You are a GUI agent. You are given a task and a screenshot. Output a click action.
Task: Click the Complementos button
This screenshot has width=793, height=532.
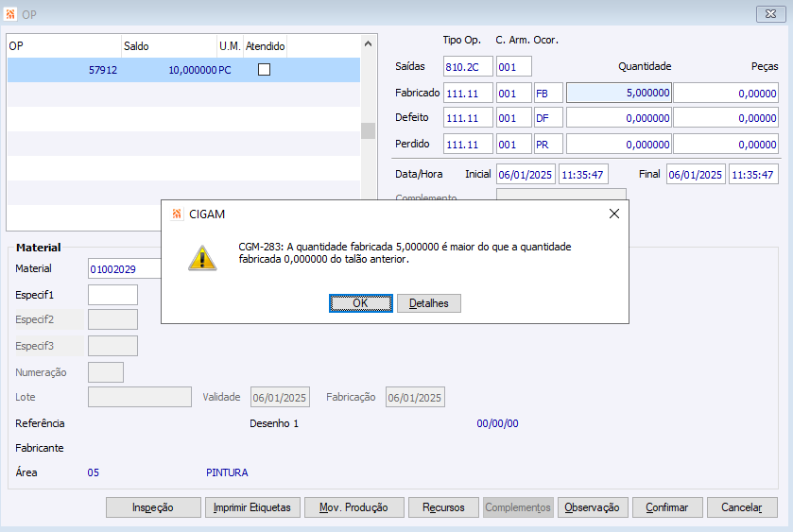tap(518, 507)
